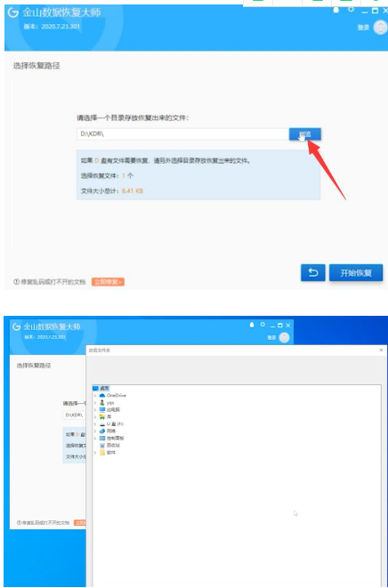Open settings gear in top window title bar
388x588 pixels.
351,10
